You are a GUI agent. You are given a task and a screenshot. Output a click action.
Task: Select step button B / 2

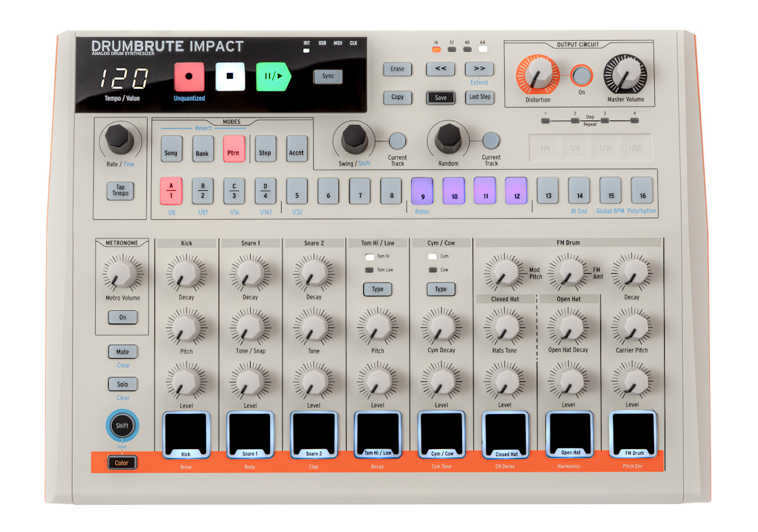click(x=203, y=191)
